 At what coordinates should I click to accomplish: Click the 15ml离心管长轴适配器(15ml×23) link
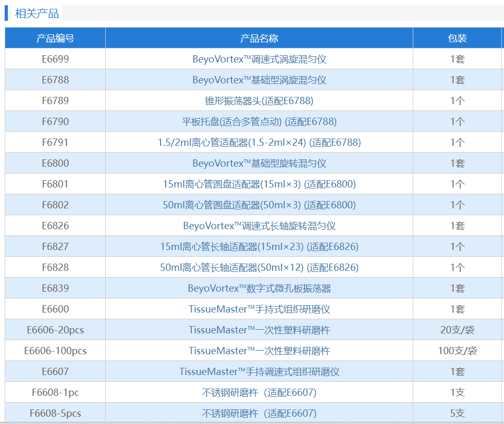pos(259,246)
